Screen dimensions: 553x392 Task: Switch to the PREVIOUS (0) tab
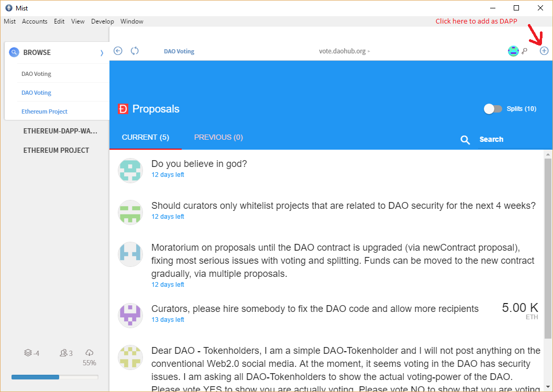219,138
